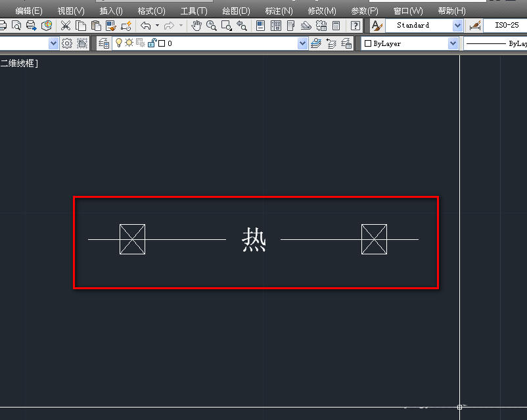
Task: Open the Standard text style dropdown
Action: (457, 26)
